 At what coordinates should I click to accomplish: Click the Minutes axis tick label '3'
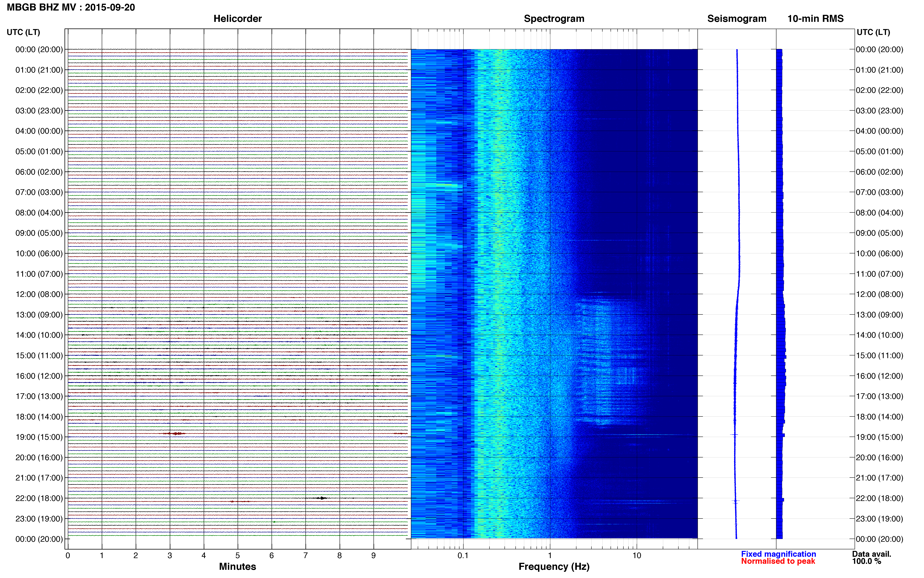170,555
